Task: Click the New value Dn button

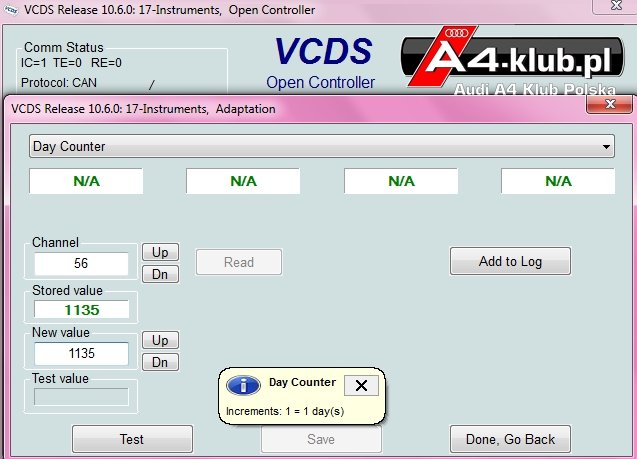Action: click(160, 362)
